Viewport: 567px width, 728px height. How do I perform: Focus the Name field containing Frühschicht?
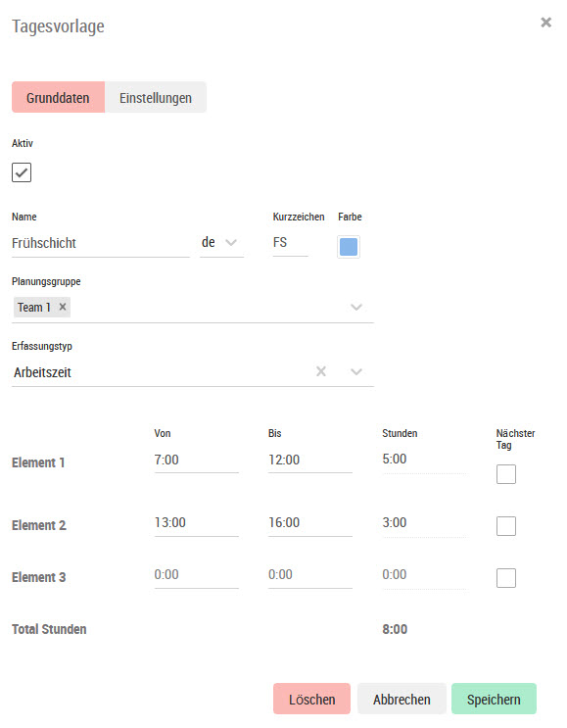tap(101, 243)
